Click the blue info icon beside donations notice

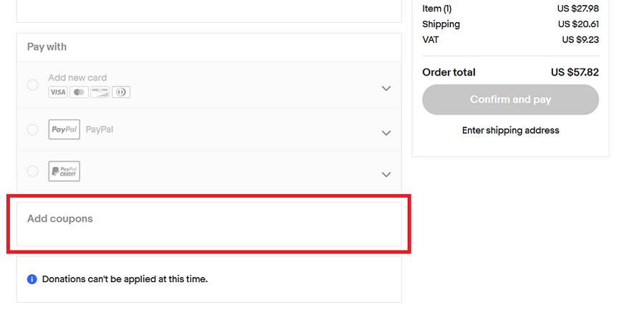(x=31, y=279)
